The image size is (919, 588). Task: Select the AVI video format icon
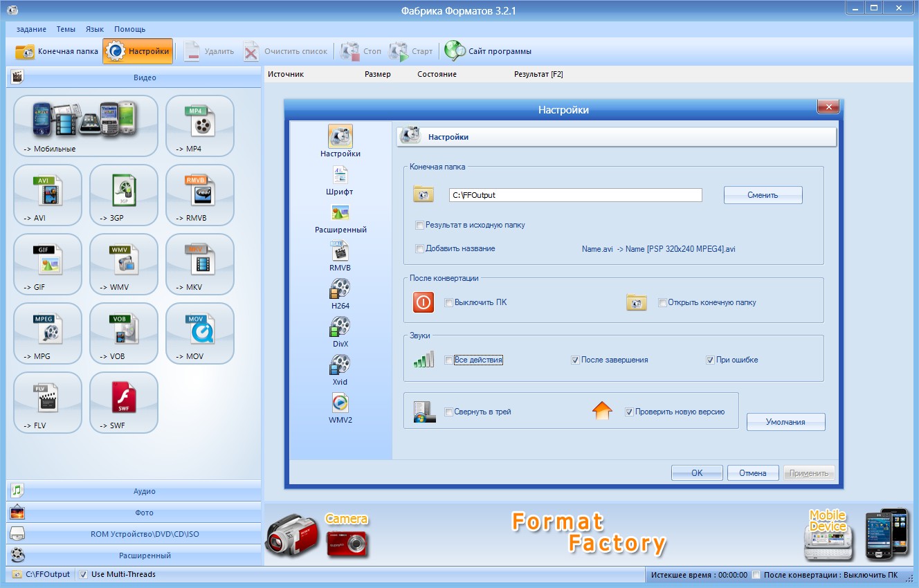click(x=48, y=195)
